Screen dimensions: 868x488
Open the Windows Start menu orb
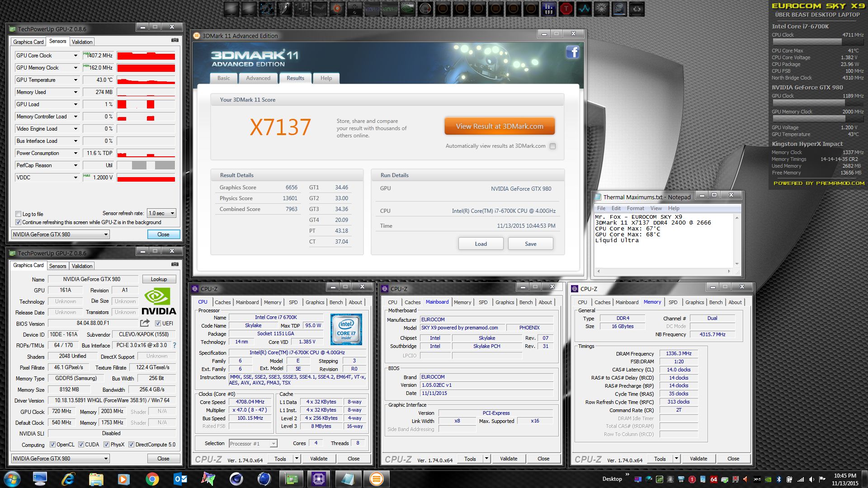[x=12, y=479]
